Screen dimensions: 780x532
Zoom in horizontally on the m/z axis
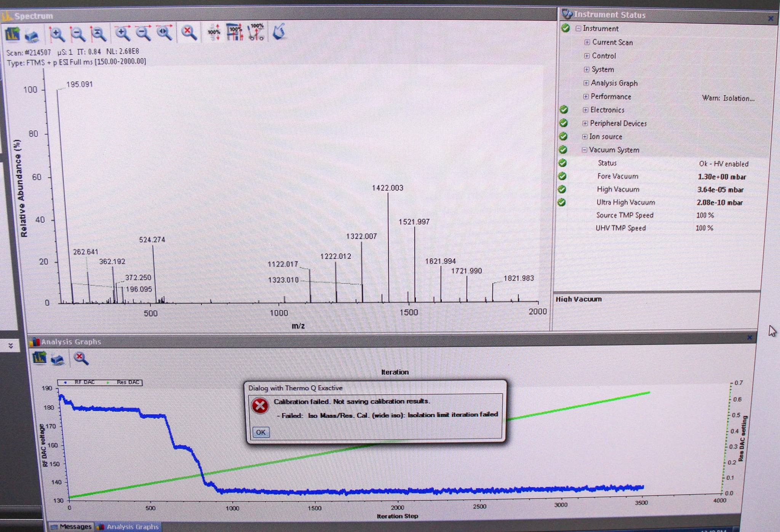pos(123,33)
